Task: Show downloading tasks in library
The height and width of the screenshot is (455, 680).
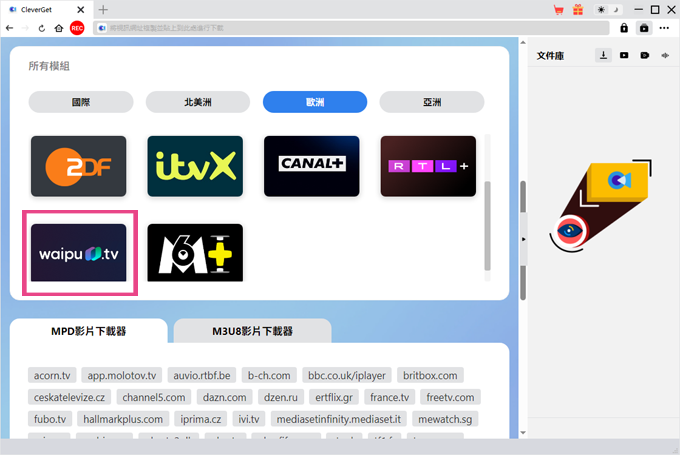Action: pos(603,55)
